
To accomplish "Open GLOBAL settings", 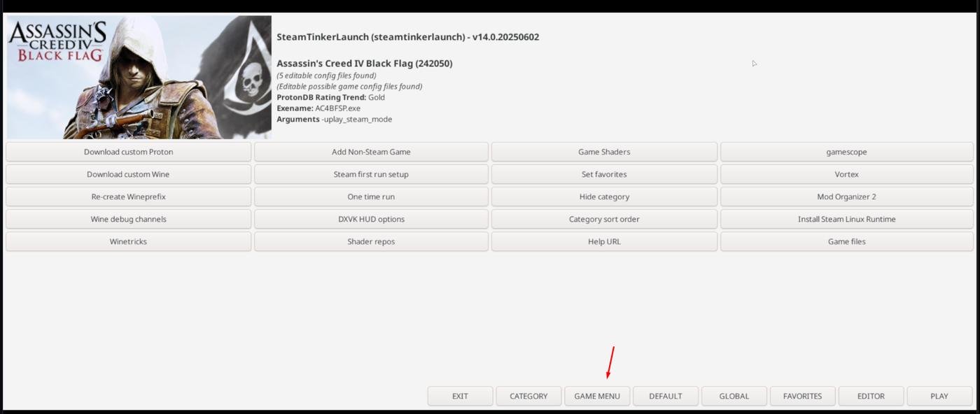I will (x=734, y=396).
